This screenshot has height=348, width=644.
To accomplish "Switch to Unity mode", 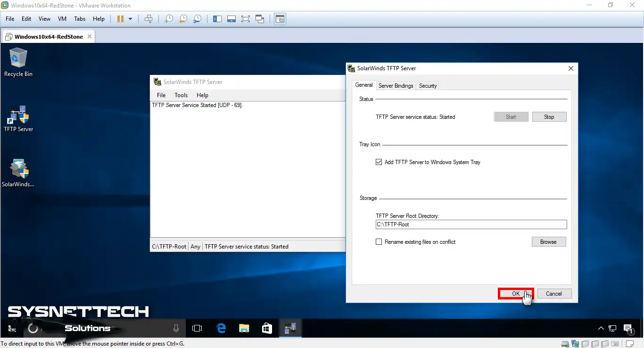I will (x=260, y=19).
